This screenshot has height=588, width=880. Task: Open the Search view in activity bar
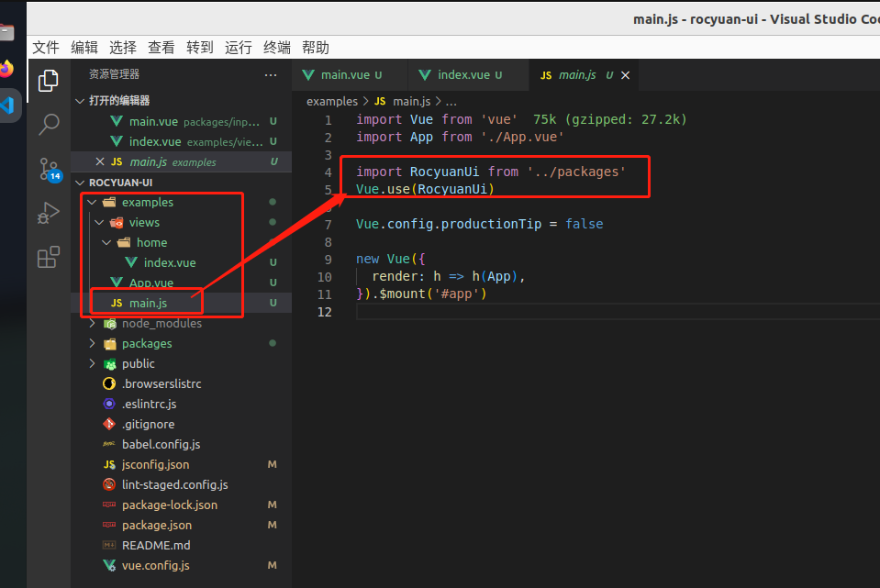[49, 124]
